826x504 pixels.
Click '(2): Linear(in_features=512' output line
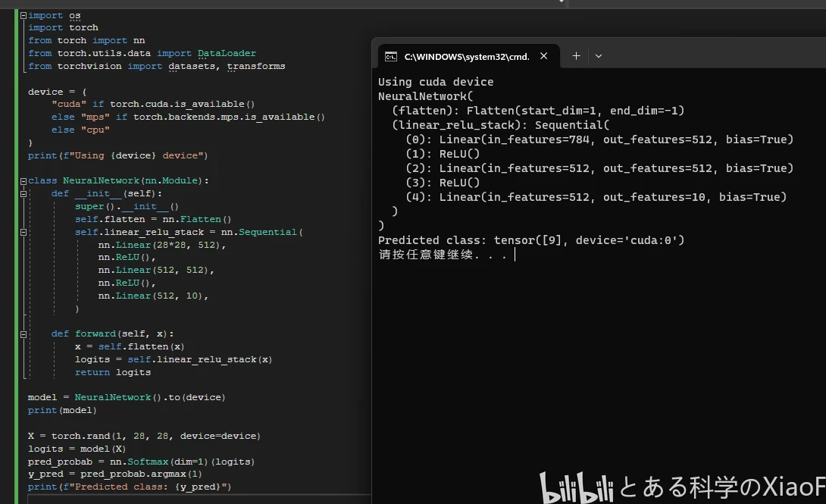pyautogui.click(x=599, y=168)
